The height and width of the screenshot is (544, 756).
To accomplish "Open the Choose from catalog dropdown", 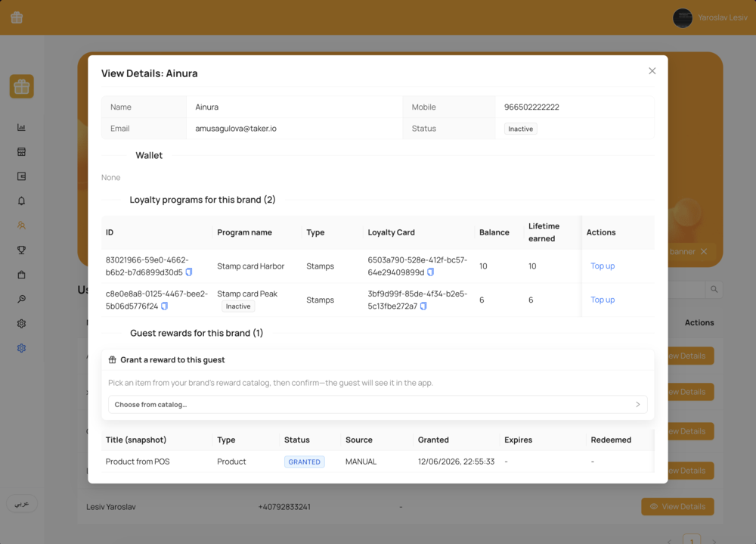I will [377, 405].
